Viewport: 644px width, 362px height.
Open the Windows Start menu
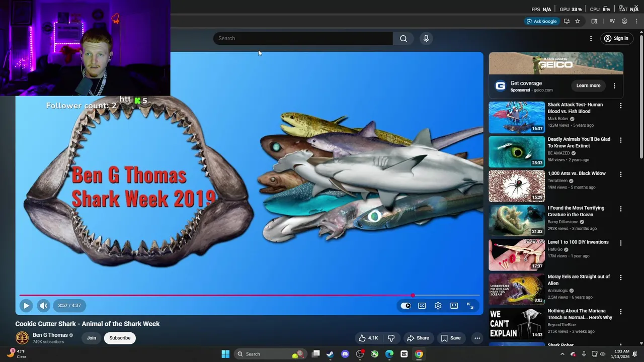(225, 354)
